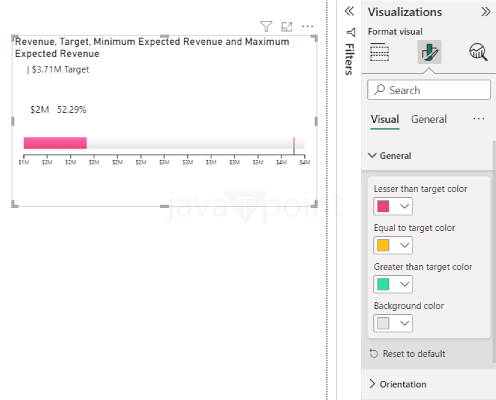This screenshot has width=496, height=400.
Task: Switch to Build visual icon
Action: (x=379, y=52)
